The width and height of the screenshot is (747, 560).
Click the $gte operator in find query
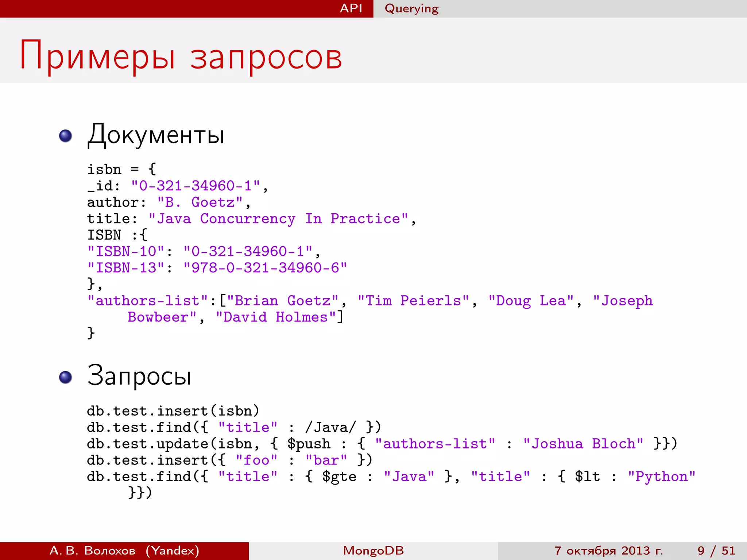[x=339, y=477]
